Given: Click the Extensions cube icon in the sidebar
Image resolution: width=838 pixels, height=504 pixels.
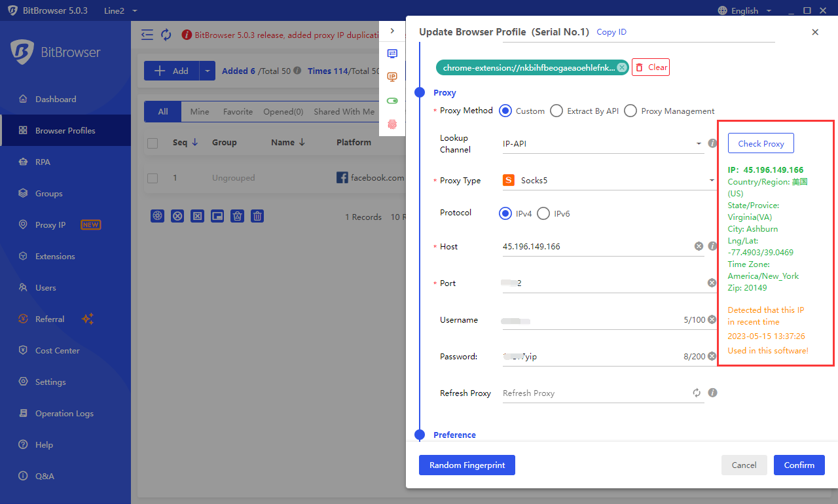Looking at the screenshot, I should pos(23,256).
